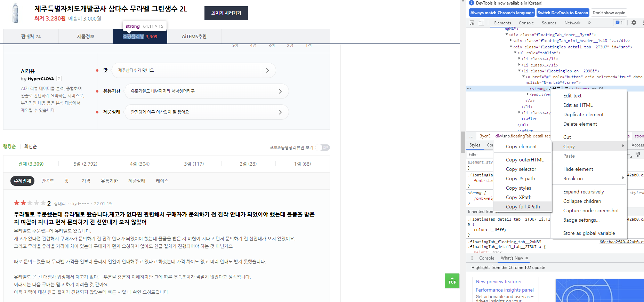Select Edit text in context menu
Image resolution: width=644 pixels, height=302 pixels.
pyautogui.click(x=589, y=96)
